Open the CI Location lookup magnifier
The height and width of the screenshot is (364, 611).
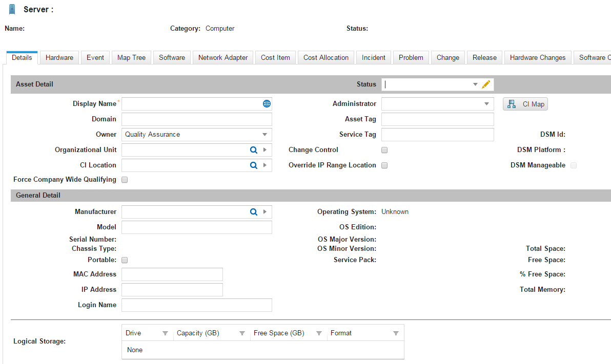(253, 165)
